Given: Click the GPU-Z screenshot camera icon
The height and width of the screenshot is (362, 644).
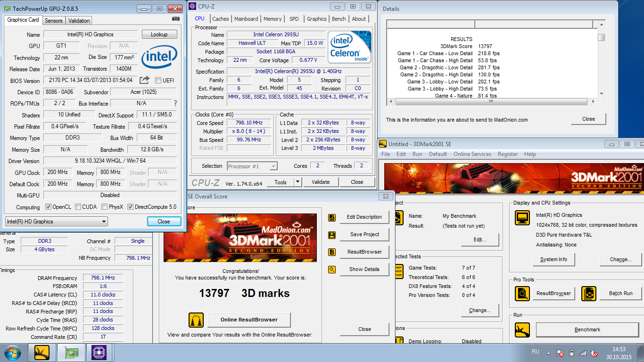Looking at the screenshot, I should (176, 19).
